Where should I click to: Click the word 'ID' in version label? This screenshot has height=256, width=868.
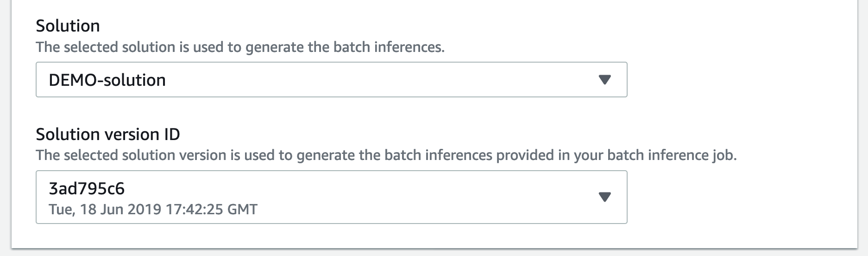172,134
